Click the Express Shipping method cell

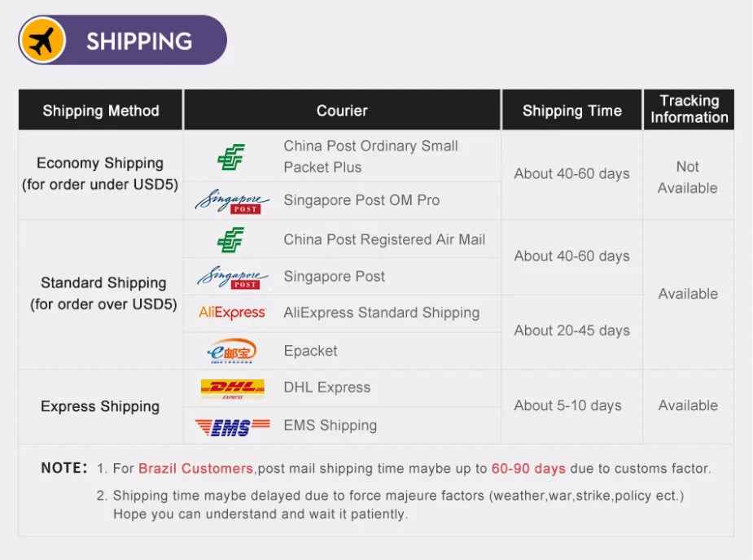(x=100, y=406)
